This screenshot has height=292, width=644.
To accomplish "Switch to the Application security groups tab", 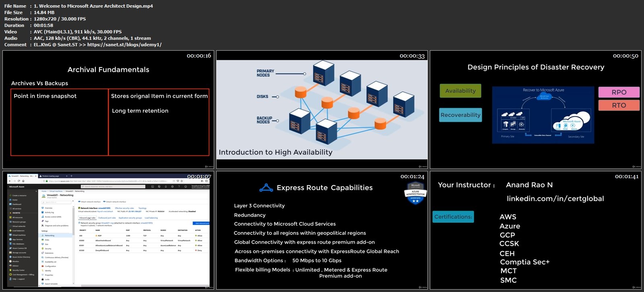I will pos(130,218).
